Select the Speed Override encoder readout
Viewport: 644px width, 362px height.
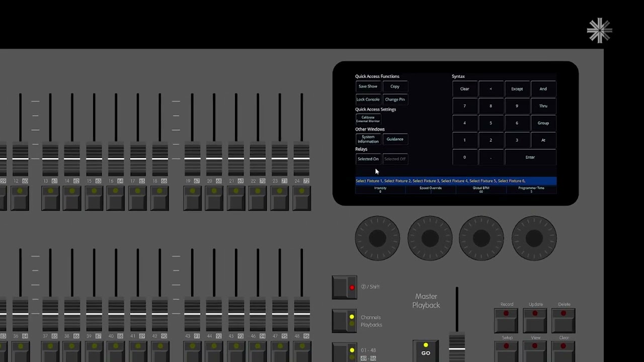tap(431, 190)
